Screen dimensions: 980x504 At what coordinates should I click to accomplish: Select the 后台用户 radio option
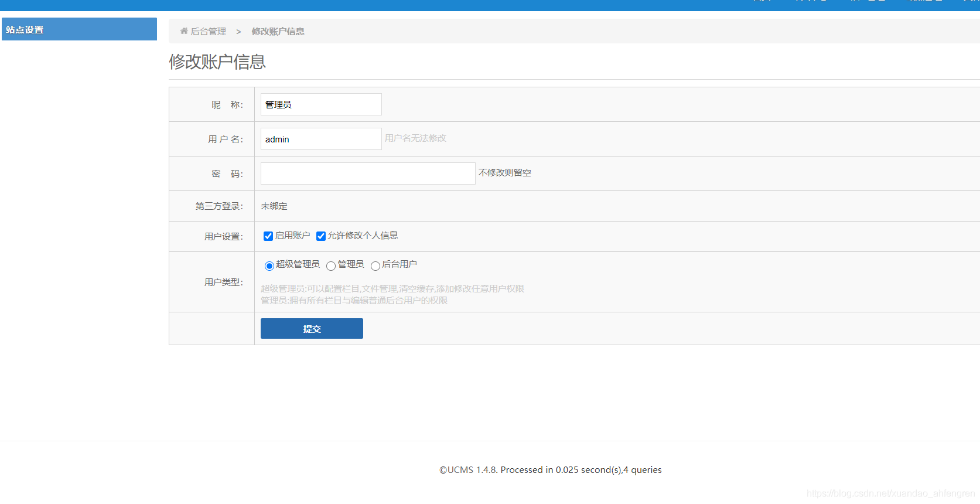tap(375, 266)
